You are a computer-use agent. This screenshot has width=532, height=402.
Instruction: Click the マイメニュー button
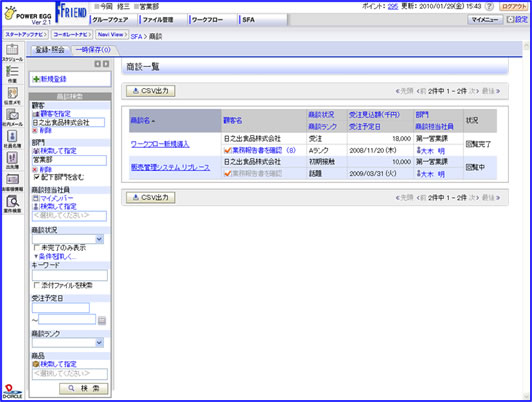pos(485,20)
